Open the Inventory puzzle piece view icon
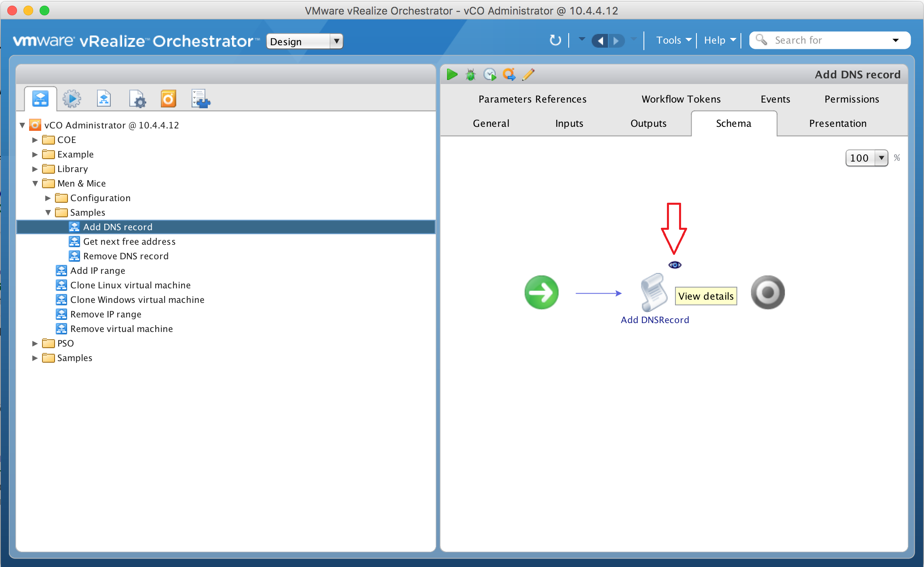The image size is (924, 567). tap(201, 99)
